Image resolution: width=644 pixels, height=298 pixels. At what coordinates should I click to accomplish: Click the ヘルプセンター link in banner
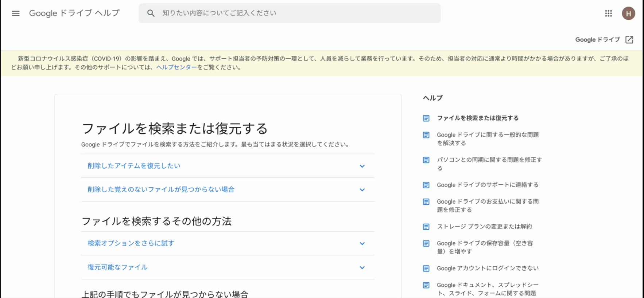coord(176,67)
